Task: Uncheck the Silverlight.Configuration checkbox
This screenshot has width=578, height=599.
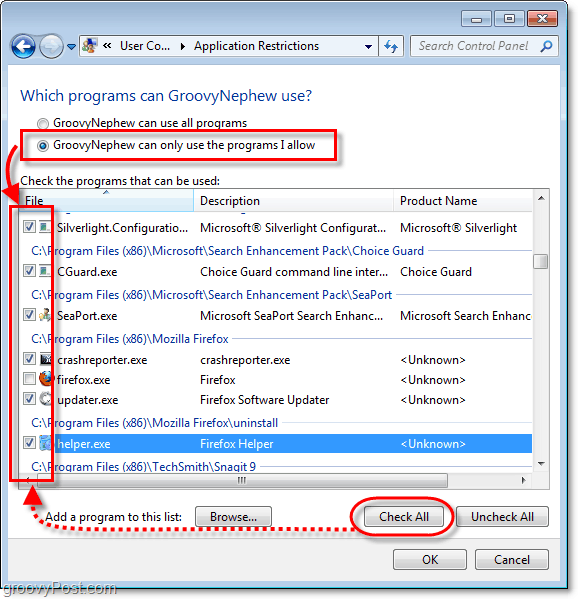Action: [x=29, y=227]
